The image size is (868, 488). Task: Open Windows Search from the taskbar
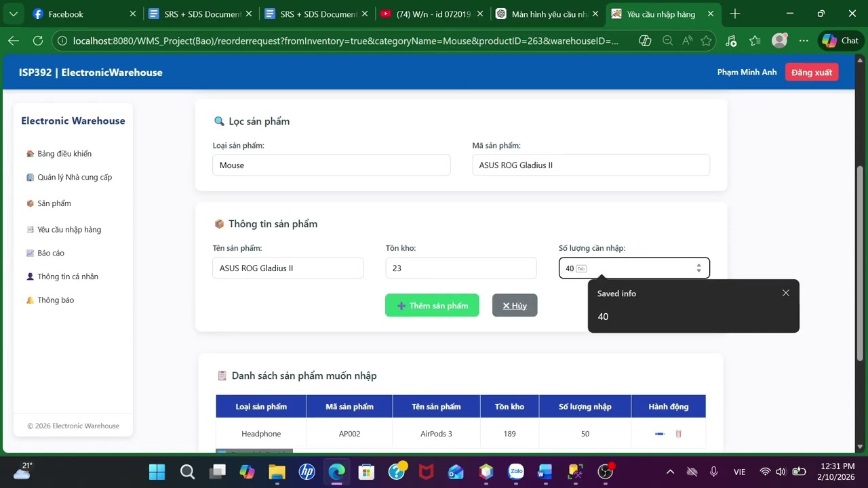point(188,472)
